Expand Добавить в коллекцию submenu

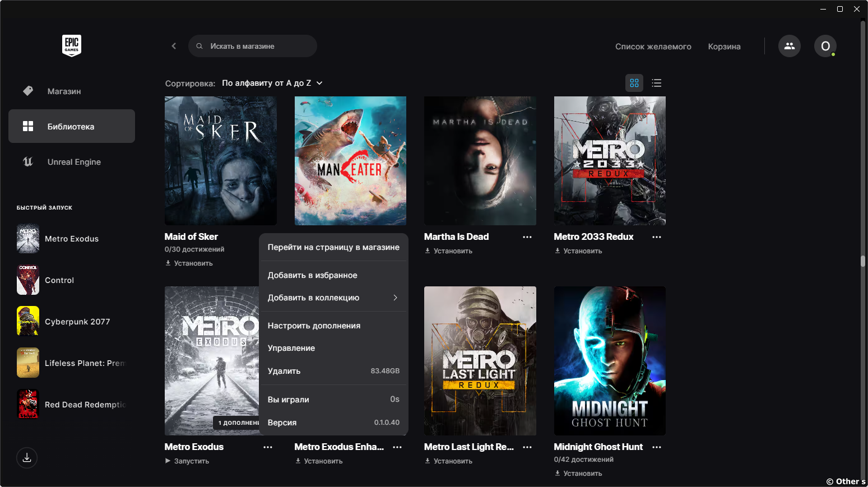[333, 298]
